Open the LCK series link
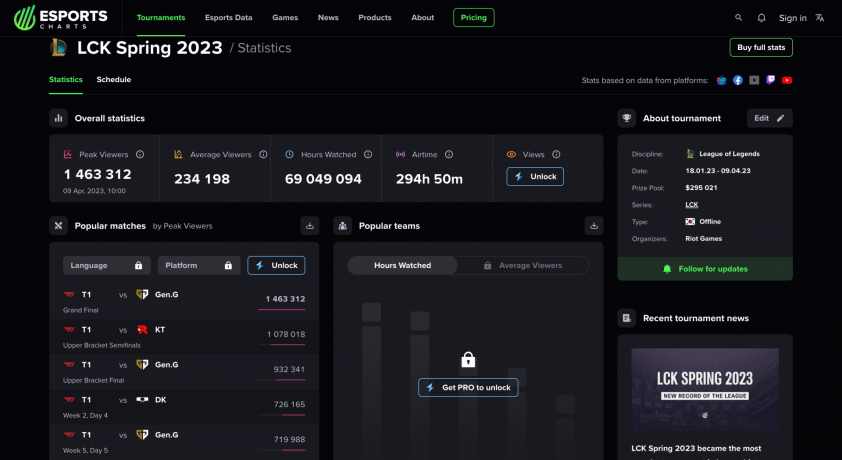 tap(692, 205)
